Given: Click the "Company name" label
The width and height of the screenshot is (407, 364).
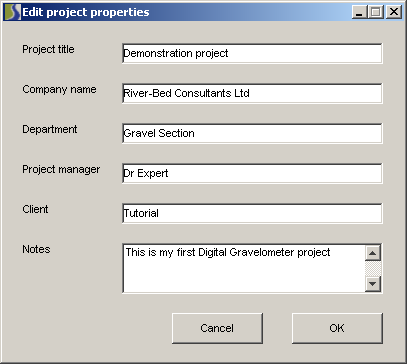Looking at the screenshot, I should point(59,89).
